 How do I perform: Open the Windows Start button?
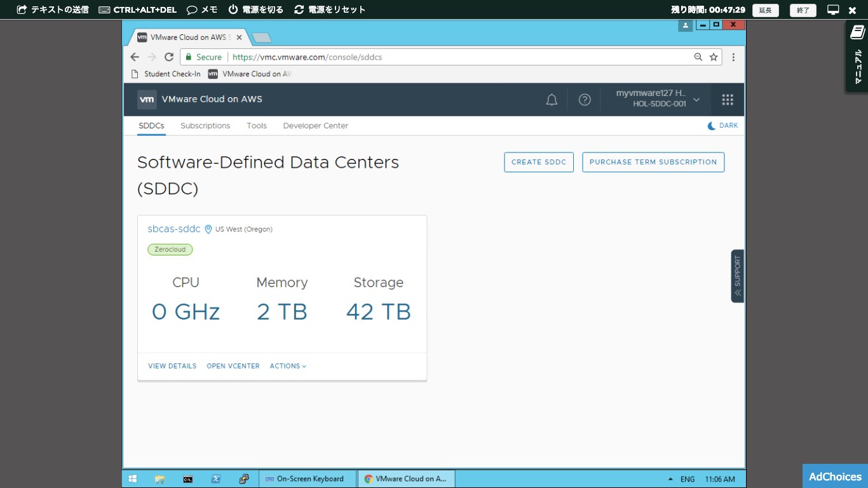click(x=133, y=479)
